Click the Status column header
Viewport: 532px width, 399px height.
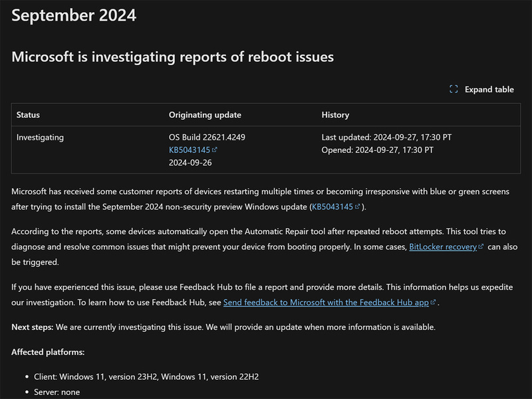click(x=28, y=114)
